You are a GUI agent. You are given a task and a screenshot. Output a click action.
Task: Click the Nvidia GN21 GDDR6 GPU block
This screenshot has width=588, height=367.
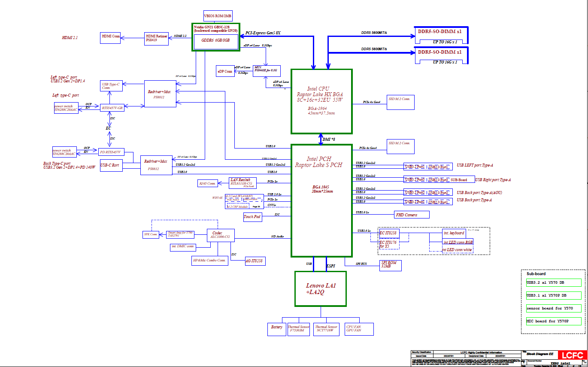point(215,37)
